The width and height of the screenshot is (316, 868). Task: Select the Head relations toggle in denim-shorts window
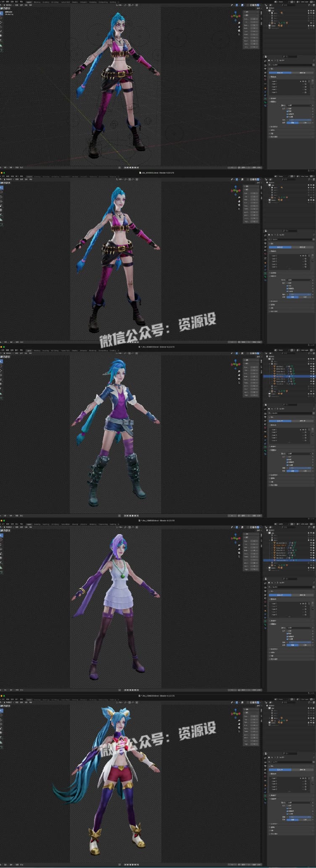[x=305, y=471]
